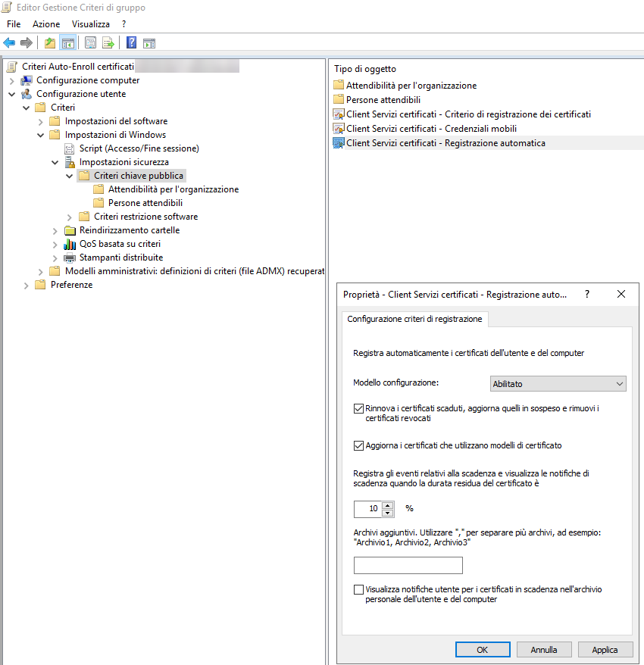Click icon of Registrazione automatica list item
644x665 pixels.
[339, 143]
